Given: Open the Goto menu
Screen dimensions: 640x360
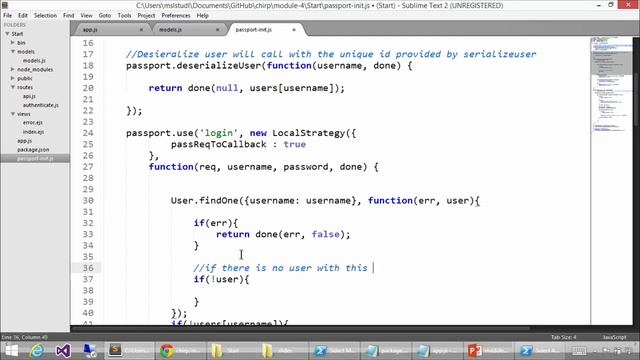Looking at the screenshot, I should tap(105, 16).
